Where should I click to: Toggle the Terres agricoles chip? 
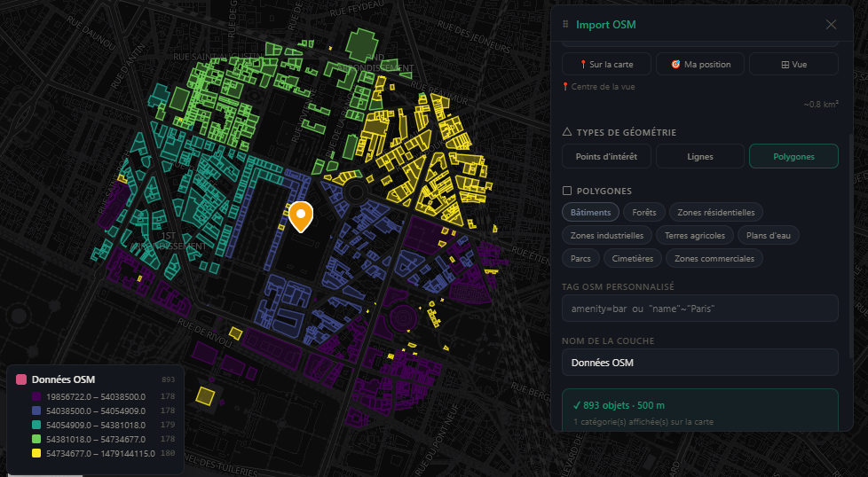click(695, 236)
